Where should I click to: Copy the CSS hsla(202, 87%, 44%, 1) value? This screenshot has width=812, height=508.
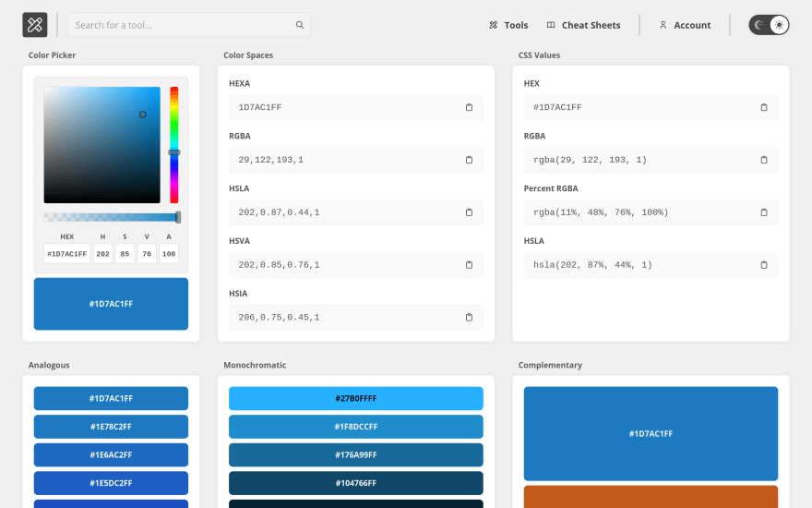coord(764,264)
